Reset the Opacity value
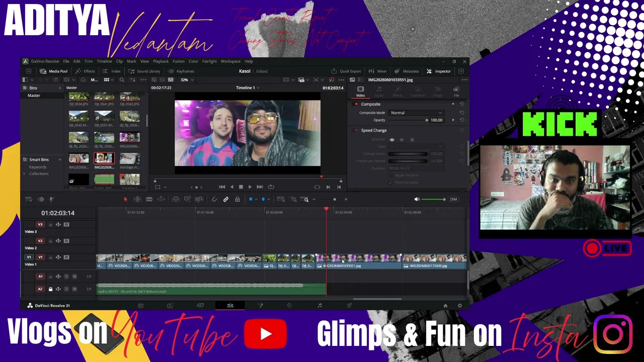Screen dimensions: 644x362 click(x=462, y=120)
